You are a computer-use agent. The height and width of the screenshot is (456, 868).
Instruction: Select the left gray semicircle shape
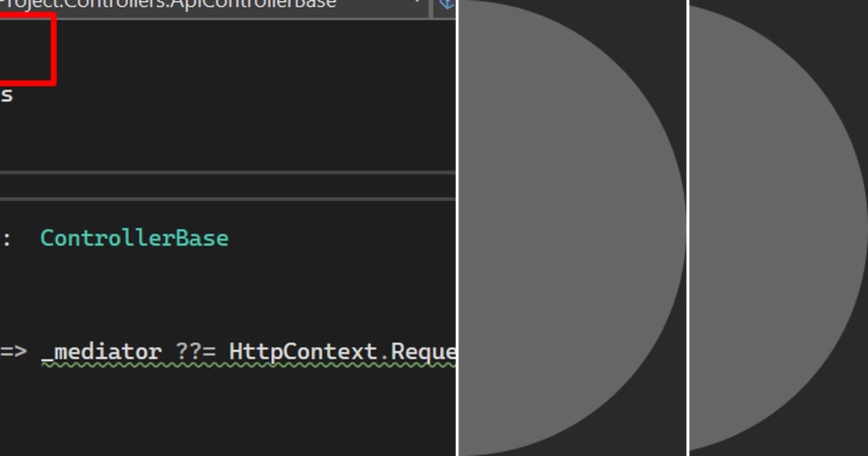coord(572,228)
